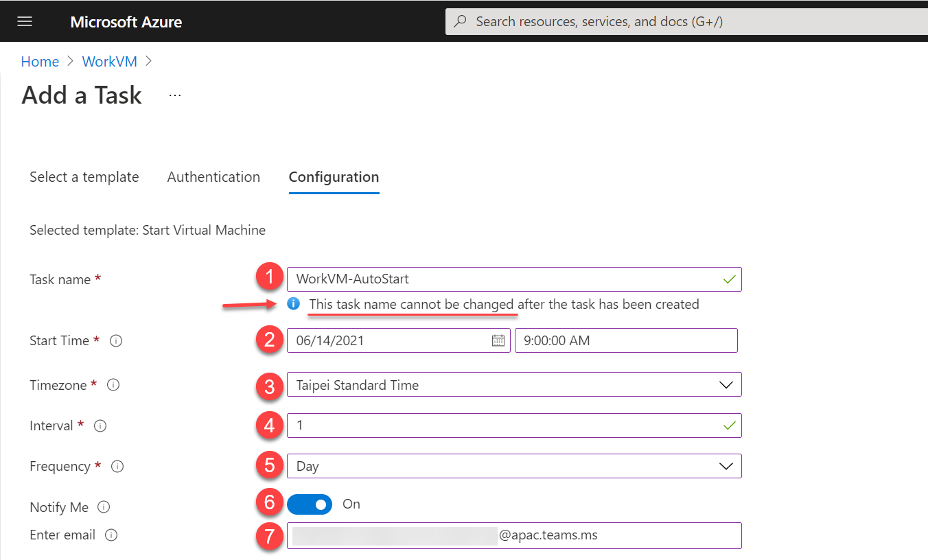
Task: Click the Enter email input field
Action: (x=514, y=535)
